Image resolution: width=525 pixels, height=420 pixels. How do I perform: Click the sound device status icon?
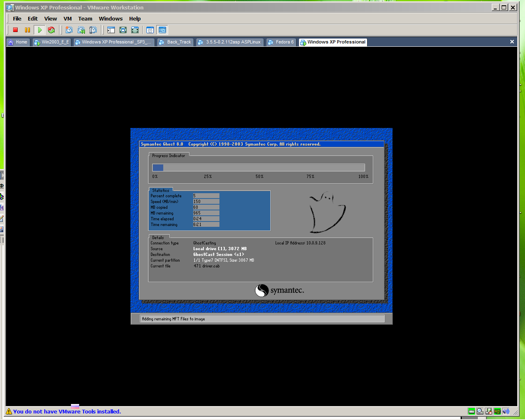[506, 411]
